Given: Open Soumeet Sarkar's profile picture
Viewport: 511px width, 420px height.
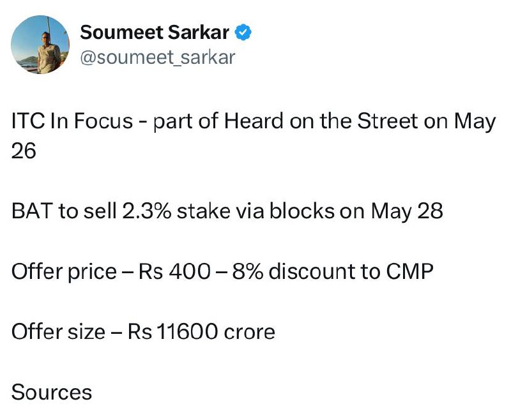Looking at the screenshot, I should (x=40, y=45).
